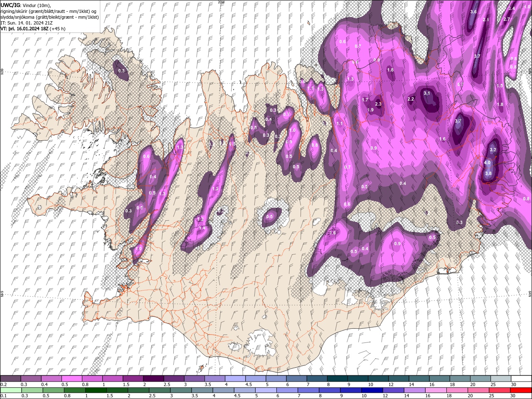532x399 pixels.
Task: Click the 2.3 precipitation value on the map
Action: [x=378, y=104]
